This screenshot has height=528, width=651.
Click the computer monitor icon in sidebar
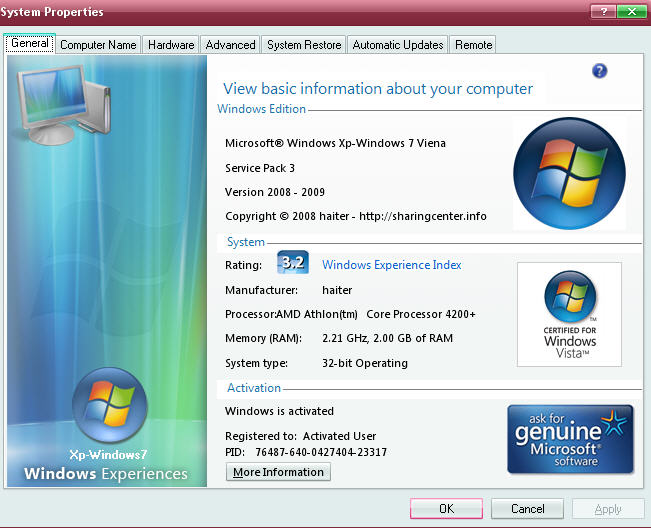[64, 104]
